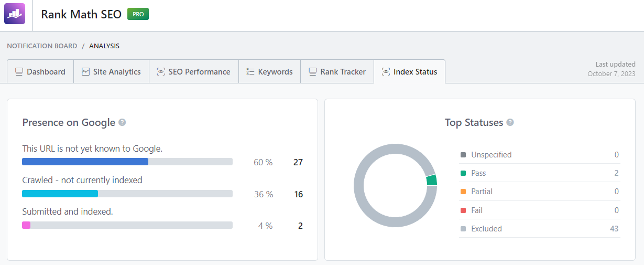The width and height of the screenshot is (644, 265).
Task: Select the Index Status tab
Action: coord(409,72)
